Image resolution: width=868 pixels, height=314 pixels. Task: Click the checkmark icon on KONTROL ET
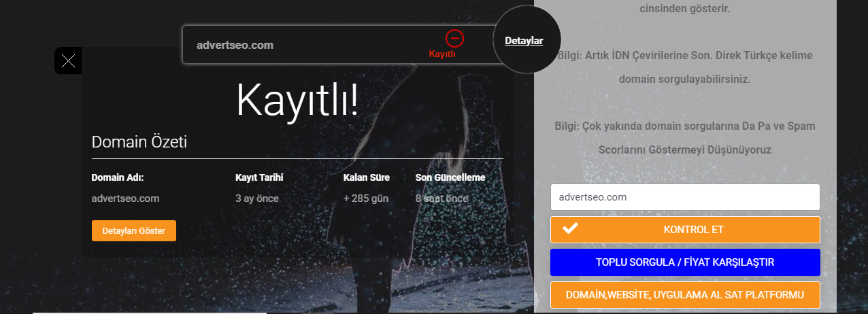pyautogui.click(x=571, y=229)
